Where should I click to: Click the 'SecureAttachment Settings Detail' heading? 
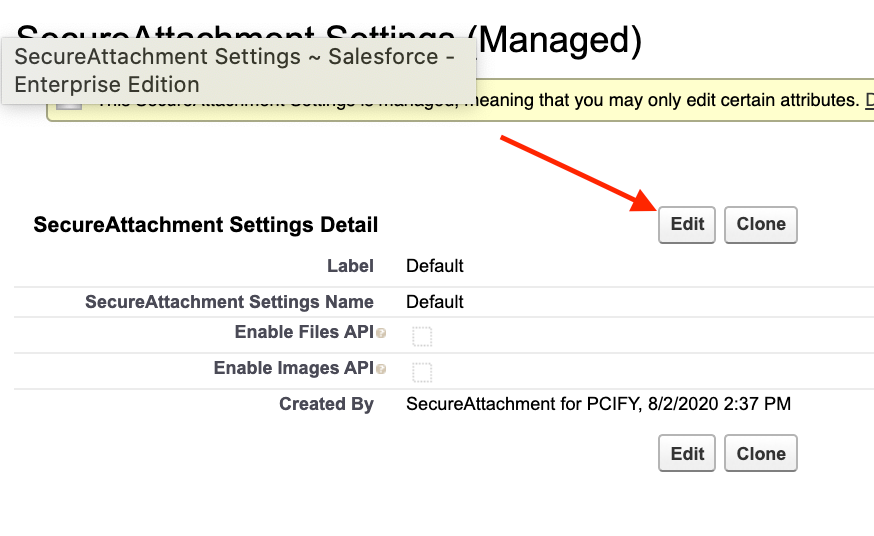[206, 225]
